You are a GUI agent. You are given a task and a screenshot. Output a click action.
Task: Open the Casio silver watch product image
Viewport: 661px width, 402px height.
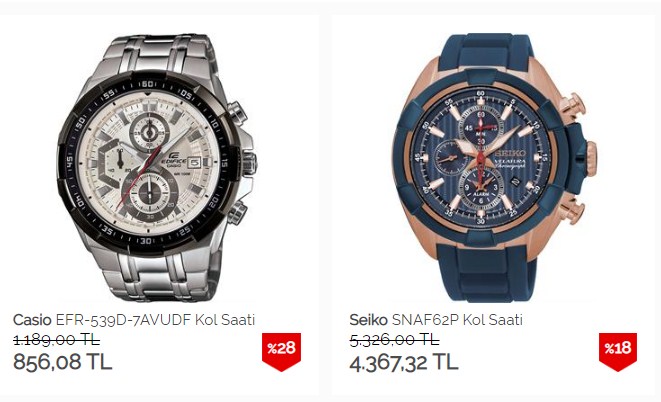coord(157,167)
